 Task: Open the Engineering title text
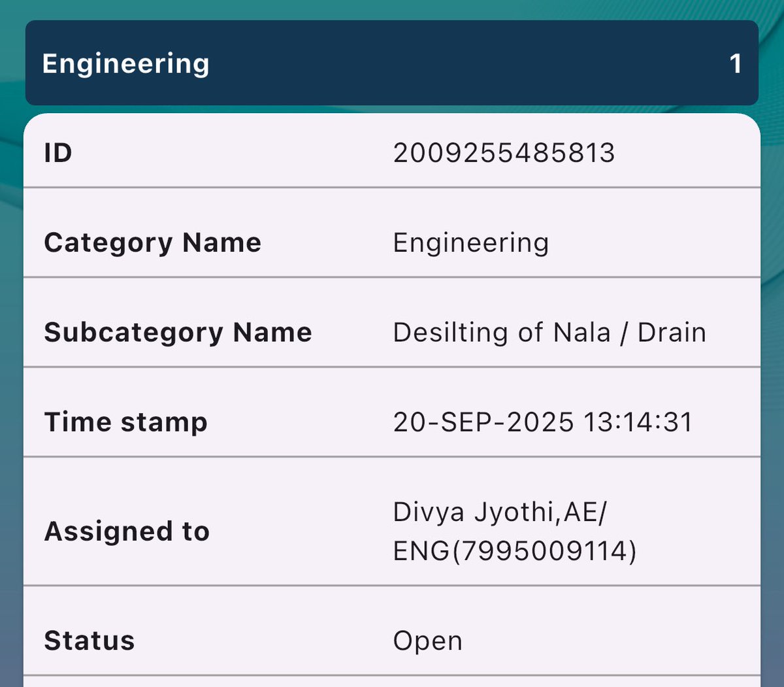(125, 64)
